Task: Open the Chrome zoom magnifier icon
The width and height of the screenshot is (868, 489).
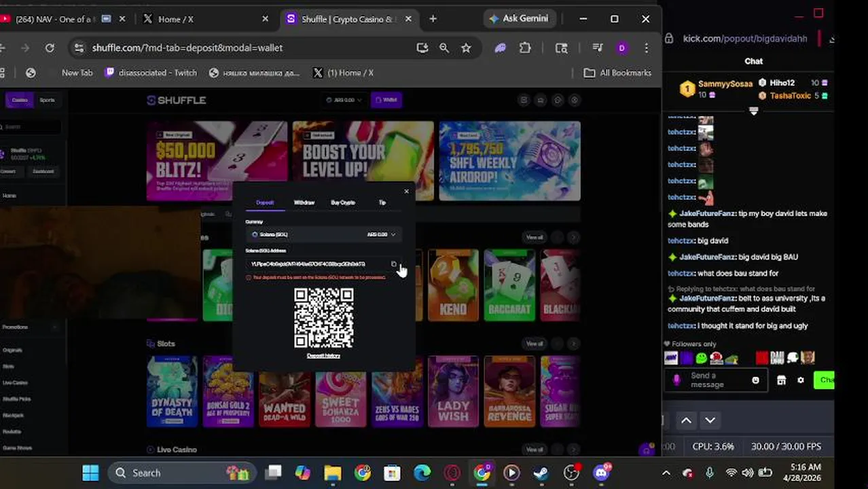Action: (x=444, y=48)
